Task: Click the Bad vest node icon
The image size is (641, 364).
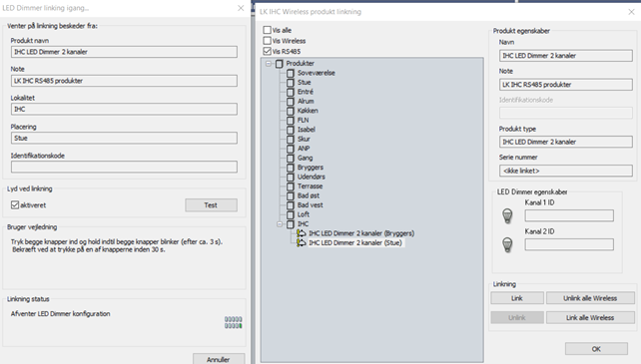Action: pyautogui.click(x=291, y=205)
